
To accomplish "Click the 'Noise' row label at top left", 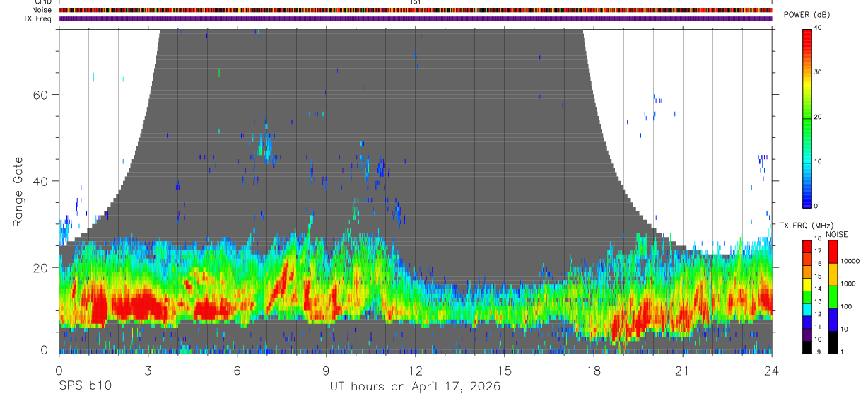I will pyautogui.click(x=40, y=10).
